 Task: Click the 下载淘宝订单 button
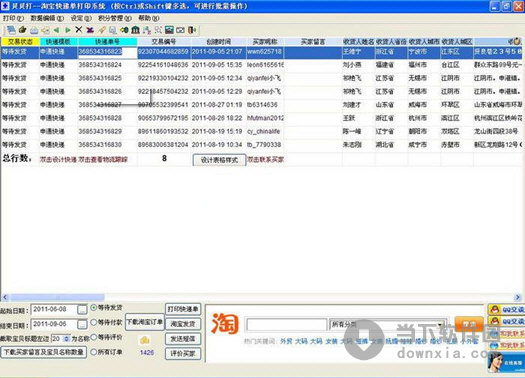pyautogui.click(x=145, y=322)
